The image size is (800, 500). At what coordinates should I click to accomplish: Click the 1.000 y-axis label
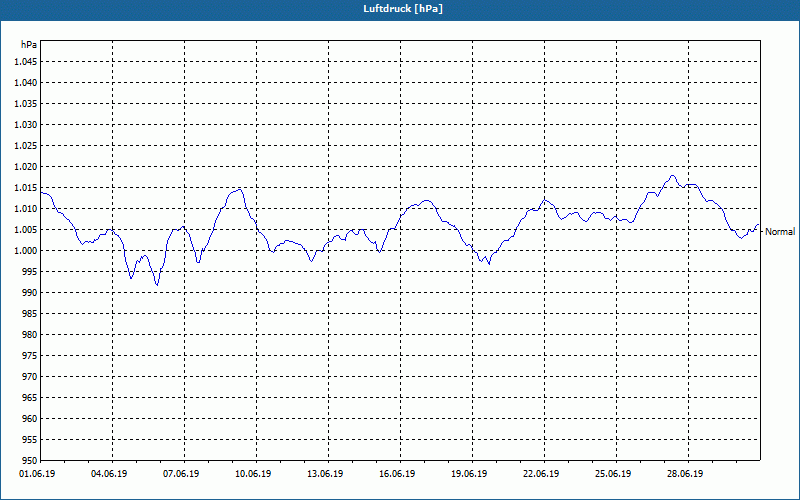tap(26, 251)
